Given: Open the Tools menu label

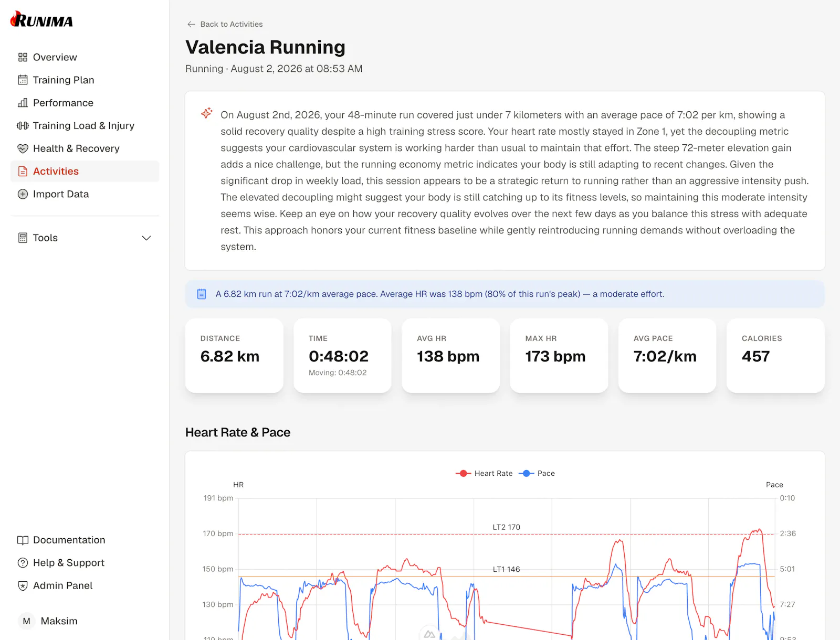Looking at the screenshot, I should 45,238.
